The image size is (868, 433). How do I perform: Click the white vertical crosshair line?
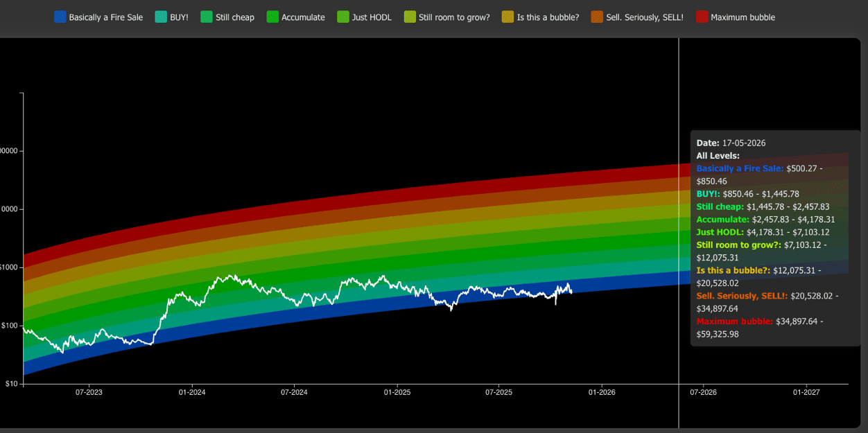click(x=679, y=83)
